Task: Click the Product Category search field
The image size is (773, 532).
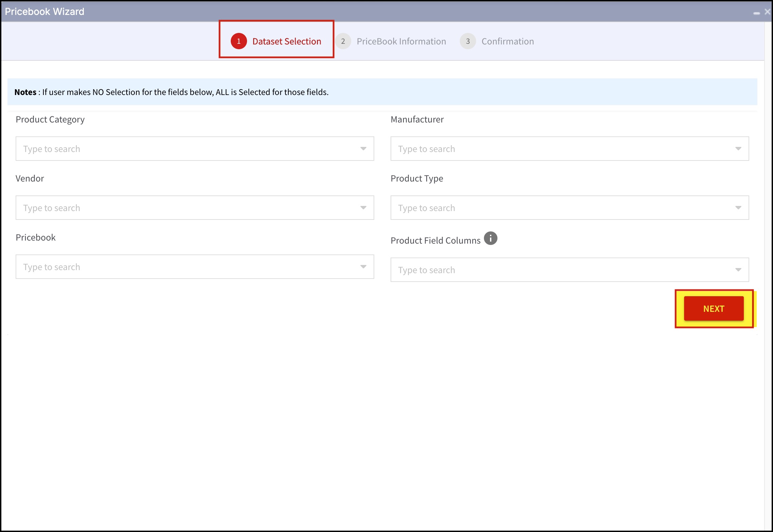Action: 195,149
